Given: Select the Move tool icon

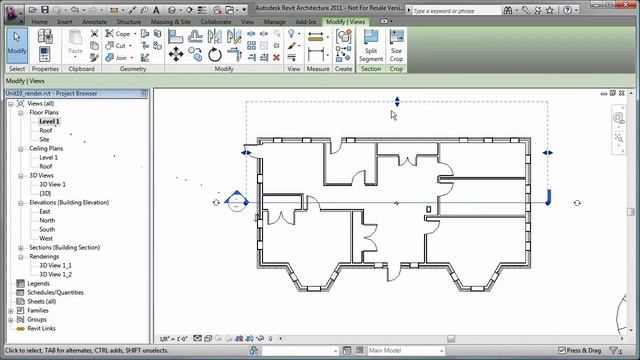Looking at the screenshot, I should tap(176, 54).
